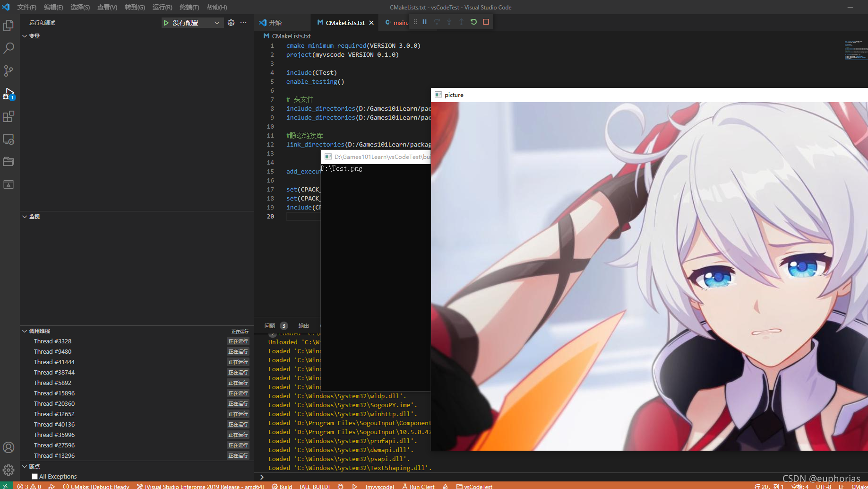The image size is (868, 489).
Task: Grab the debug toolbar drag handle
Action: click(415, 22)
